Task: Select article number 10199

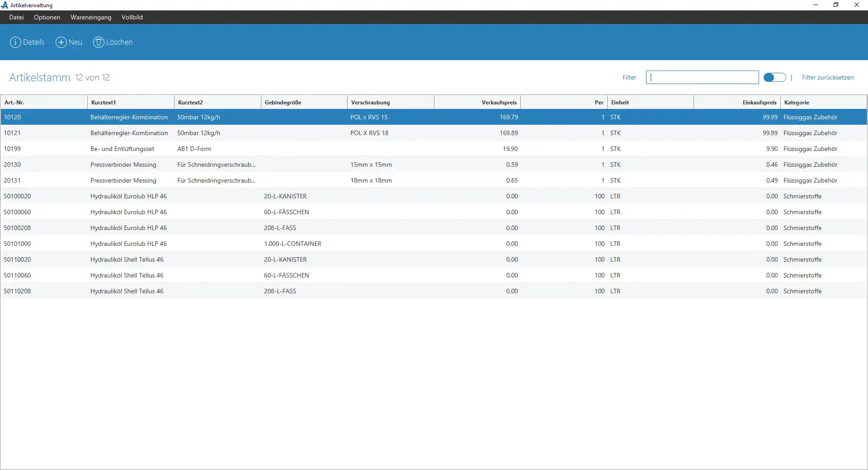Action: (x=12, y=149)
